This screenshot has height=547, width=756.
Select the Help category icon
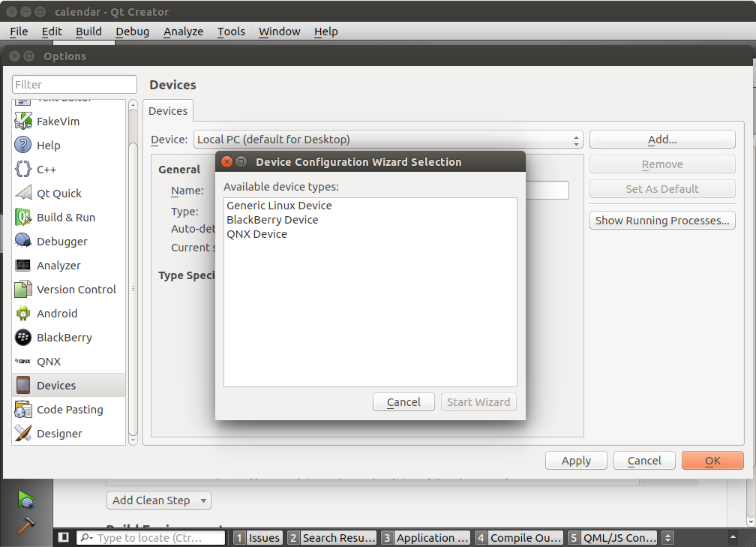(22, 146)
